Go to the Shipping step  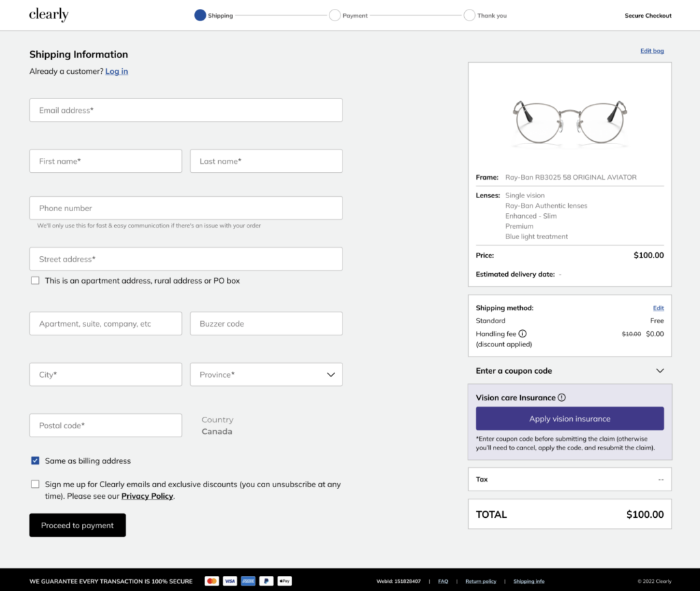tap(214, 16)
